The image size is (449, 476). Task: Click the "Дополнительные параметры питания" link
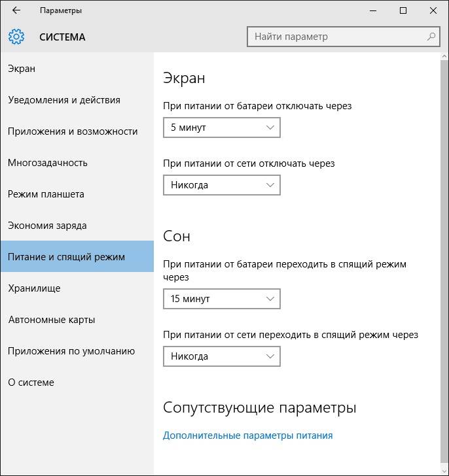coord(247,435)
